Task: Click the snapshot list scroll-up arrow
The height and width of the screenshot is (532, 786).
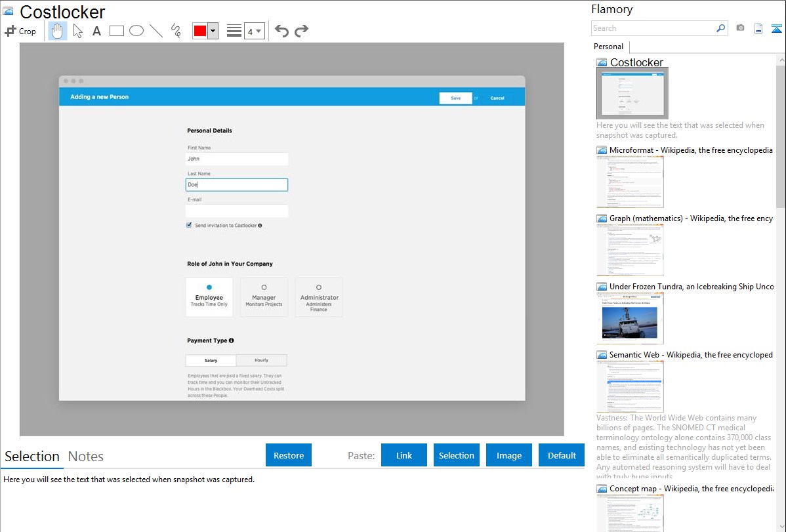Action: pos(781,60)
